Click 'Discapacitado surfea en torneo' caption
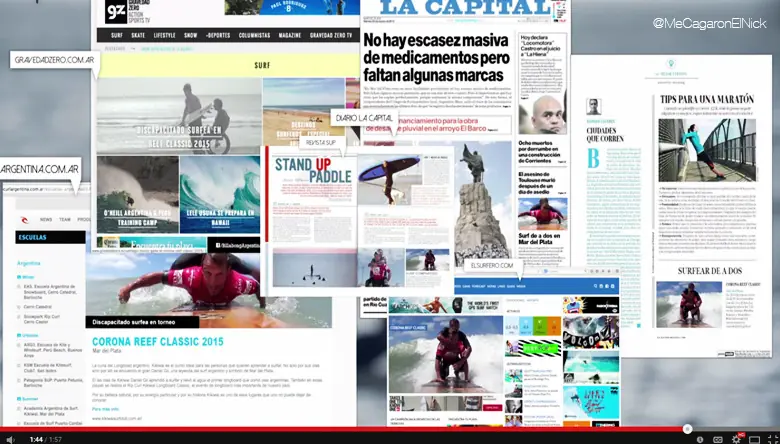 (142, 322)
